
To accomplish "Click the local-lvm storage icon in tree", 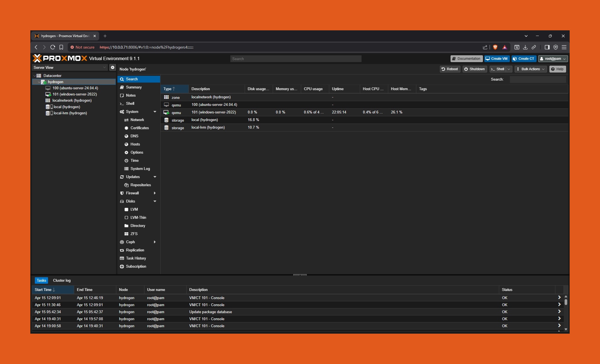I will tap(48, 113).
